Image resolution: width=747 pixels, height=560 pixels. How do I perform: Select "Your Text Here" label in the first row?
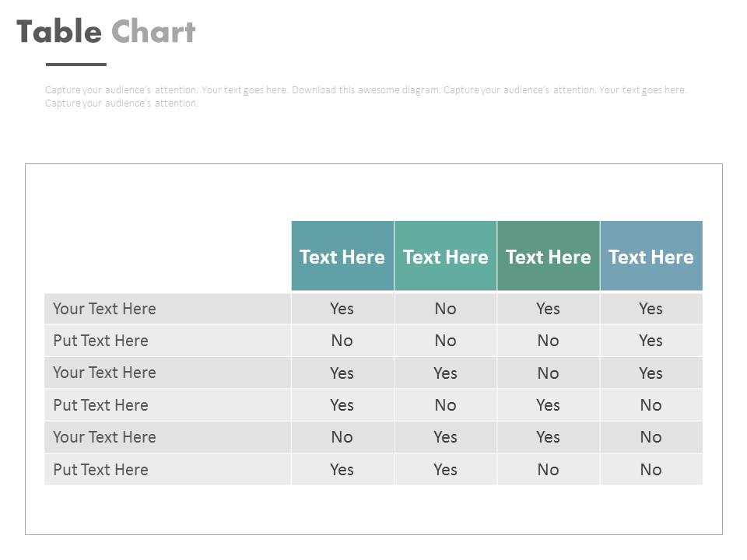coord(104,309)
